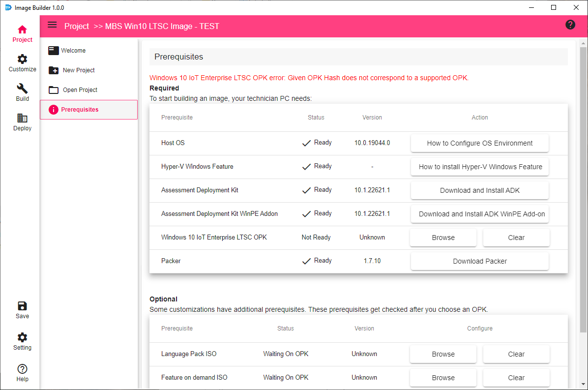This screenshot has width=588, height=390.
Task: Click Download and Install ADK WinPE Add-on
Action: tap(480, 214)
